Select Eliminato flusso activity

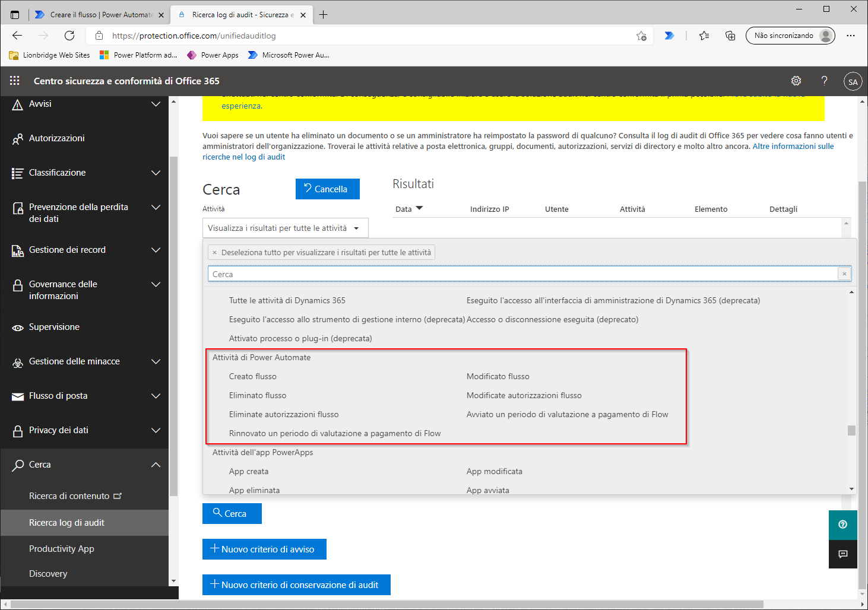coord(258,395)
